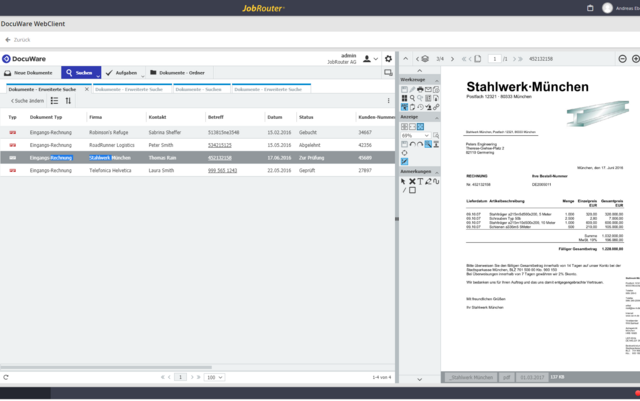640x401 pixels.
Task: Toggle the highlighted annotations visibility icon
Action: click(x=404, y=162)
